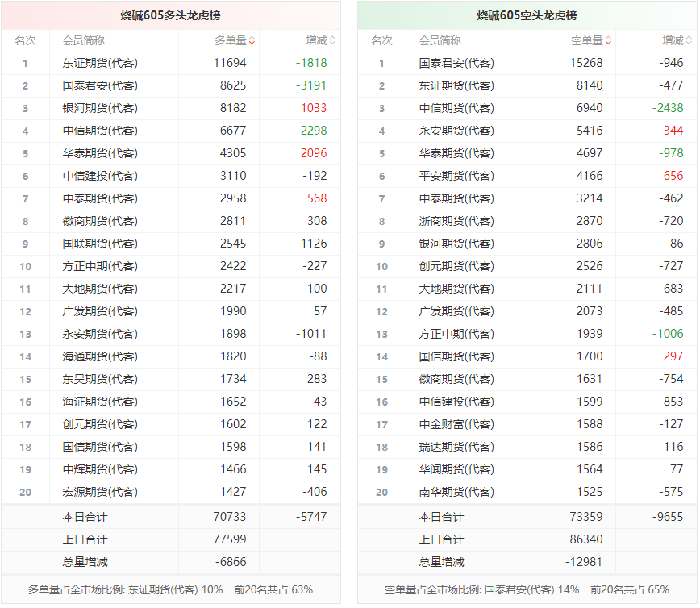Select 国泰君安(代客) in short table row 1
The width and height of the screenshot is (700, 608).
tap(456, 64)
